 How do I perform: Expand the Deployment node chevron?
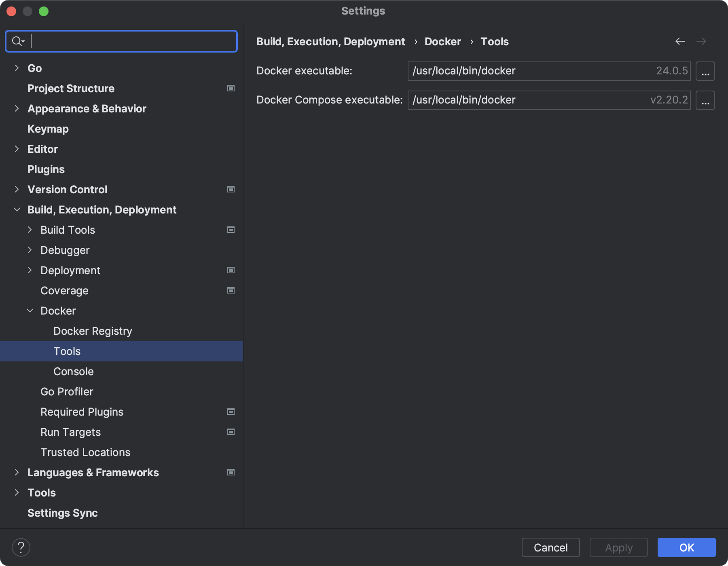point(30,270)
